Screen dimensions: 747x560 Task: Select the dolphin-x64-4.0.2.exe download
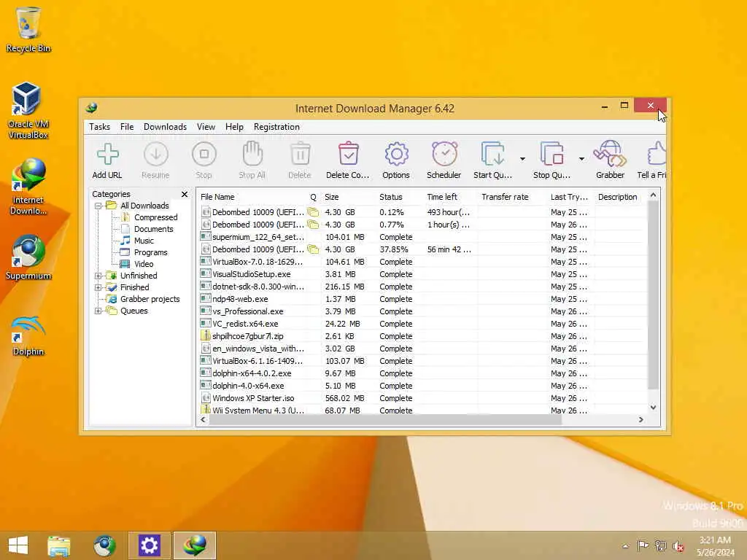[x=422, y=373]
